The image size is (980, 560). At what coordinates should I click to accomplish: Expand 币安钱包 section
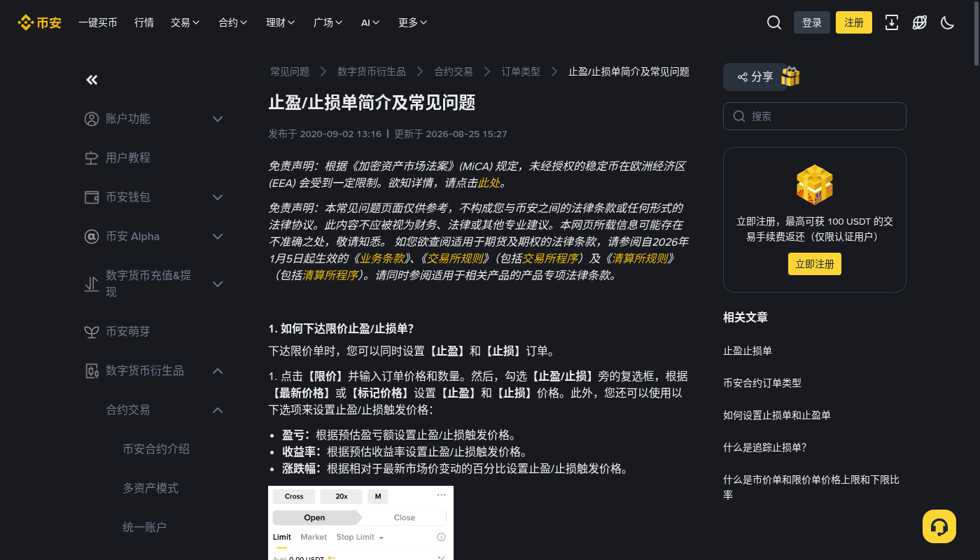click(x=218, y=197)
